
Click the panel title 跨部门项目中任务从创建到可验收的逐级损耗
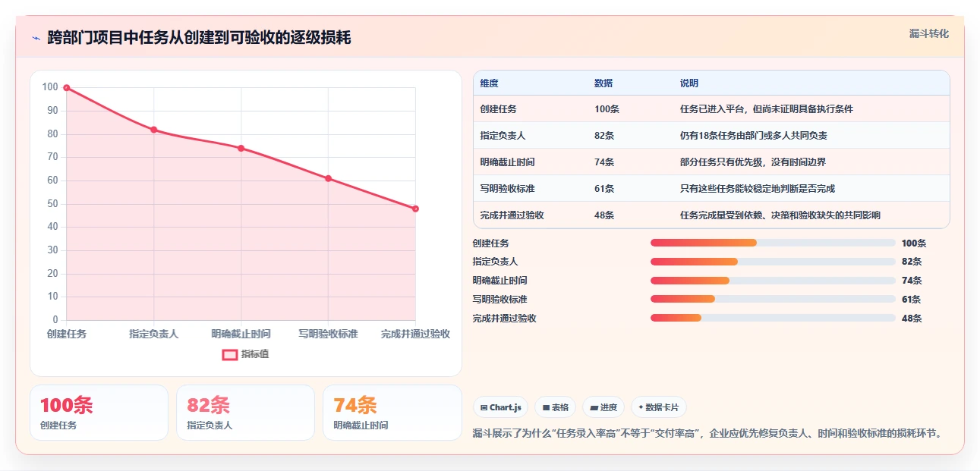click(x=199, y=38)
